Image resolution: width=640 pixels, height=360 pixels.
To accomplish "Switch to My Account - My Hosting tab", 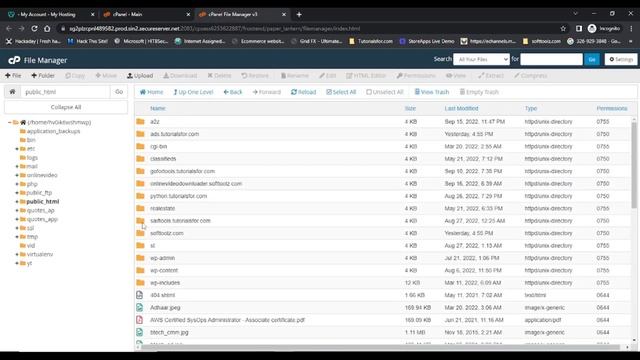I will pos(51,14).
